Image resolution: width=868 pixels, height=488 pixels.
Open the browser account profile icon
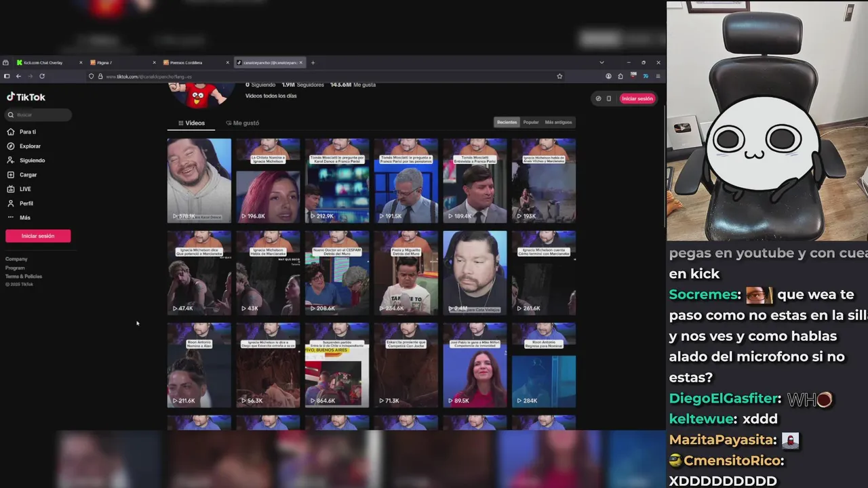(x=608, y=76)
